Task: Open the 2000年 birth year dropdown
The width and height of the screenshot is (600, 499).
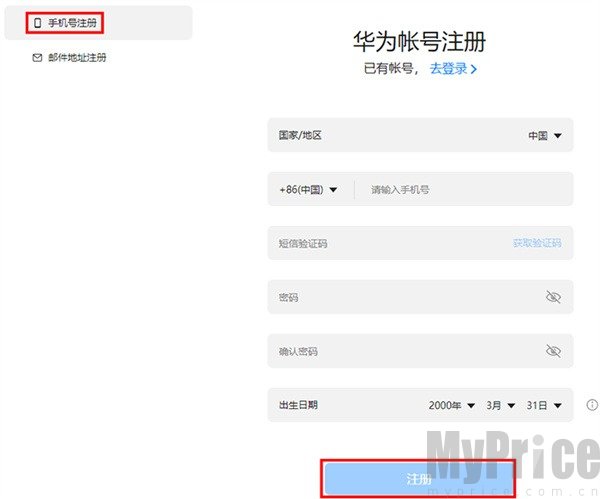Action: [452, 405]
